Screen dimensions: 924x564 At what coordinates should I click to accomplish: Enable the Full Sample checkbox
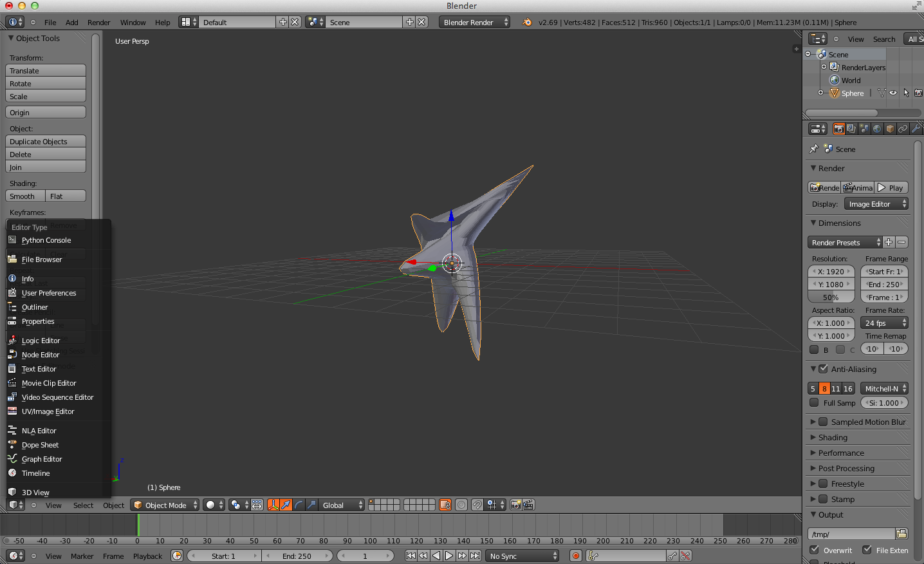click(814, 402)
